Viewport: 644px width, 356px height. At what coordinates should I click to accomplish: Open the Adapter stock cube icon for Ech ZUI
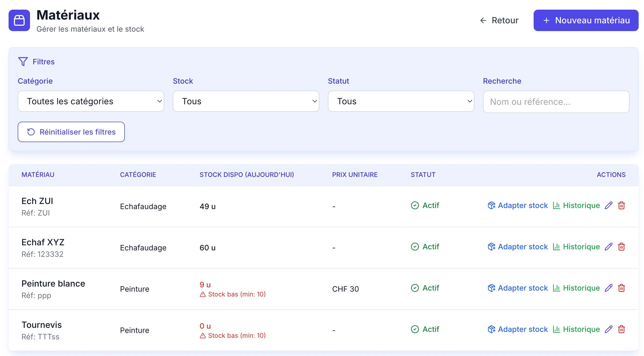tap(492, 205)
